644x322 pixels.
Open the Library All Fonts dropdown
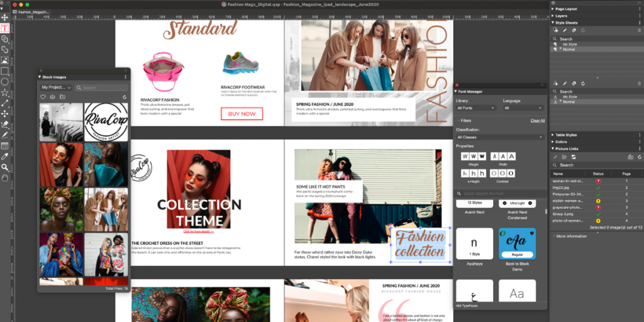[x=475, y=108]
